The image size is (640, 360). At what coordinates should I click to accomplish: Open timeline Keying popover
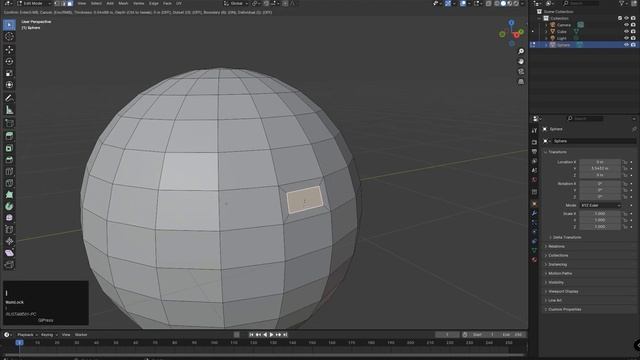click(49, 335)
